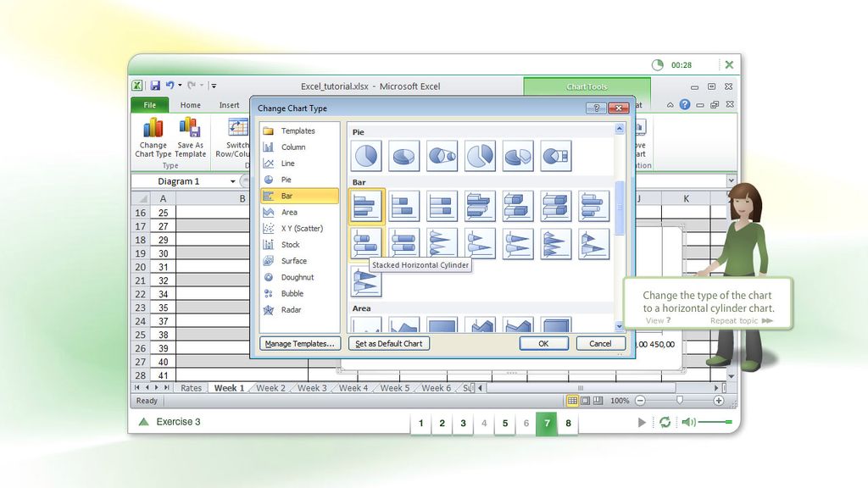Select Doughnut chart category

coord(299,277)
